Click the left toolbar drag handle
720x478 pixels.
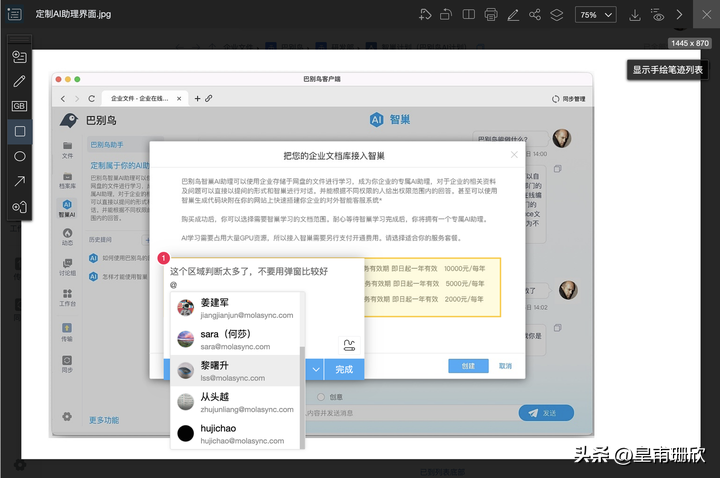point(20,39)
